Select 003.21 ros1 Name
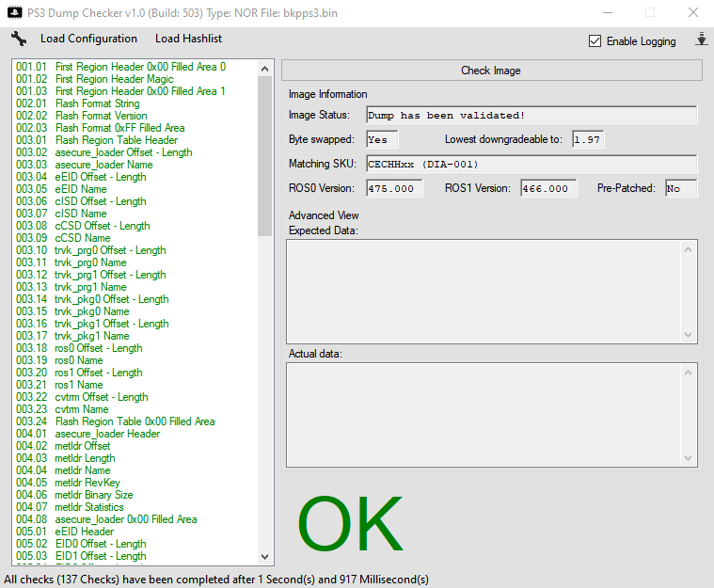Screen dimensions: 714x588 point(59,385)
